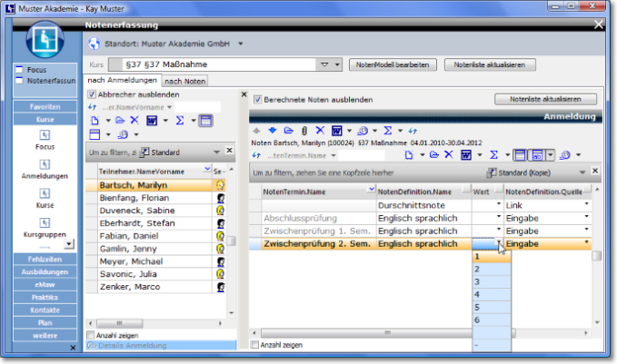Screen dimensions: 617x364
Task: Click paperclip attachment icon in Anmeldung toolbar
Action: [304, 131]
